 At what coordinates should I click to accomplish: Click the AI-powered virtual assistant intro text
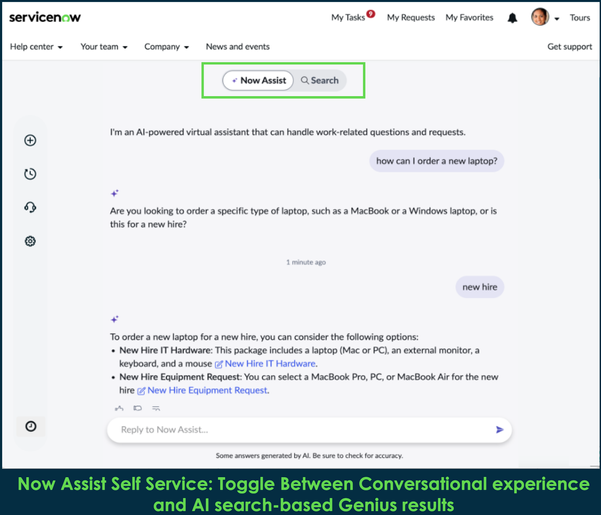tap(287, 132)
